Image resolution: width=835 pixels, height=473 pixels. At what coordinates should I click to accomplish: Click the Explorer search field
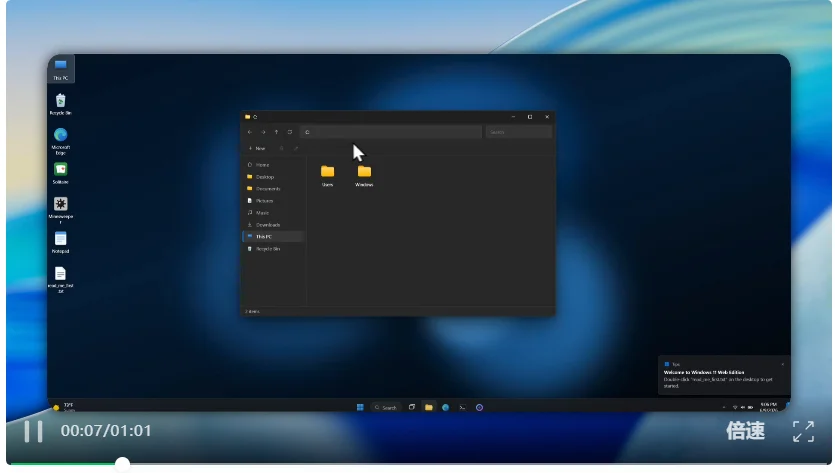point(519,132)
